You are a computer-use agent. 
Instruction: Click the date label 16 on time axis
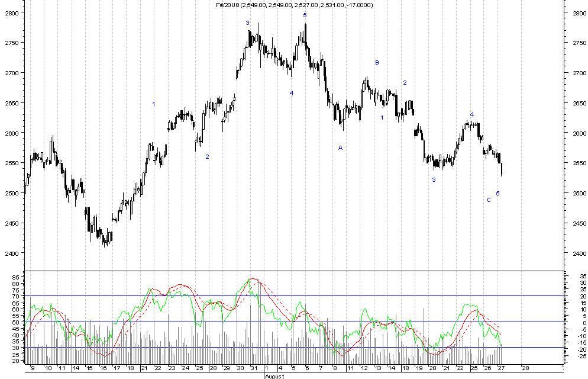coord(103,368)
